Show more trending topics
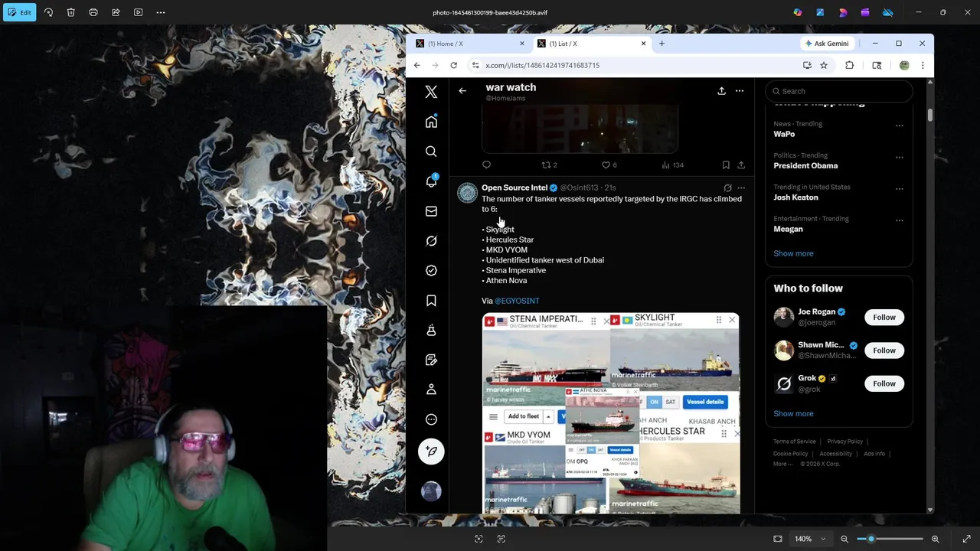This screenshot has width=980, height=551. tap(793, 253)
